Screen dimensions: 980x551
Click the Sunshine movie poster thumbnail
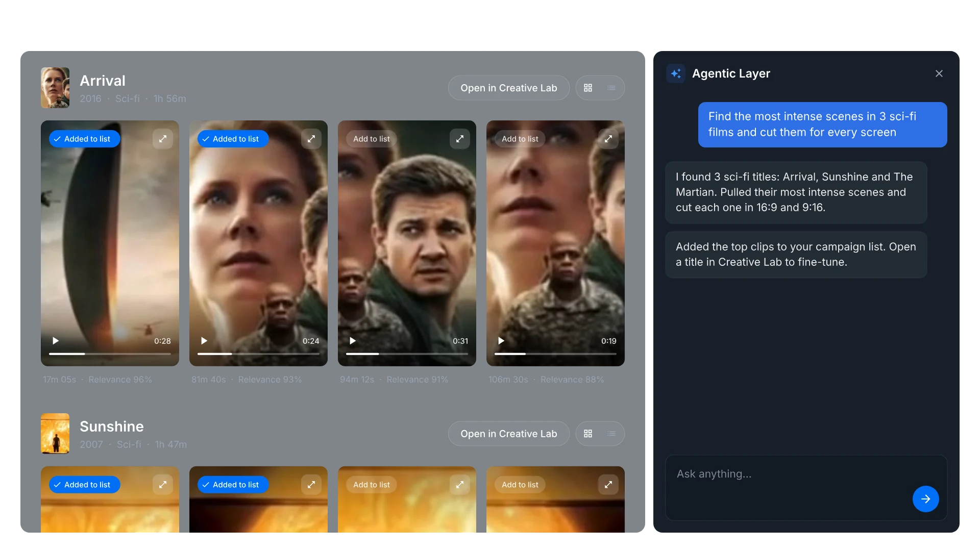click(55, 434)
